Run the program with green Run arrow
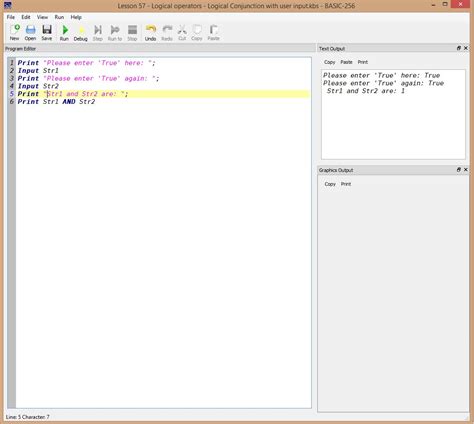Screen dimensions: 474x424 64,32
